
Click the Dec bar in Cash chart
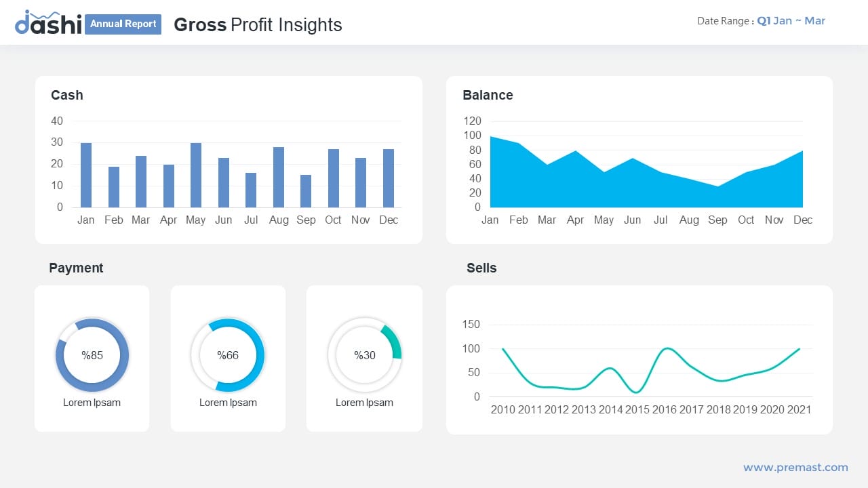[389, 178]
